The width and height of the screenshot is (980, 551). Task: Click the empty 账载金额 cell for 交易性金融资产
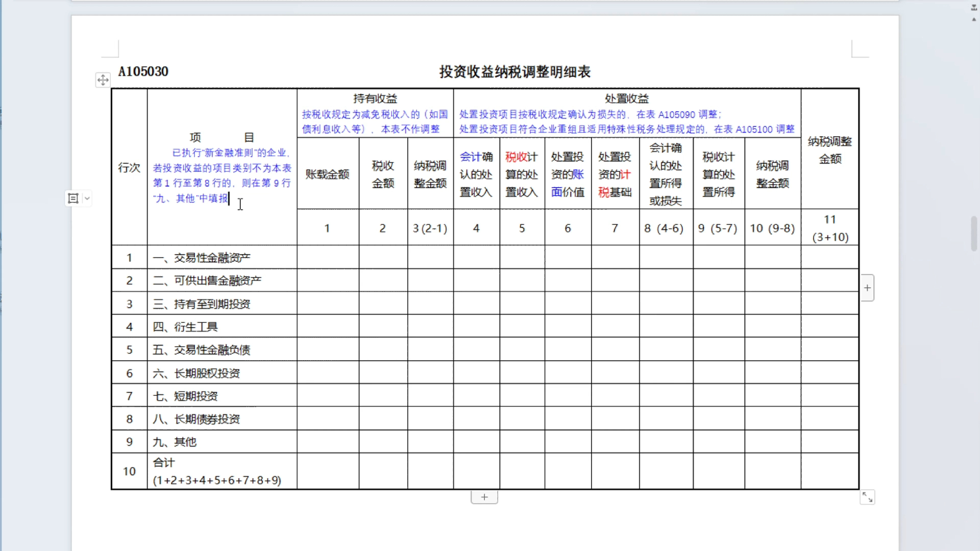[x=328, y=257]
